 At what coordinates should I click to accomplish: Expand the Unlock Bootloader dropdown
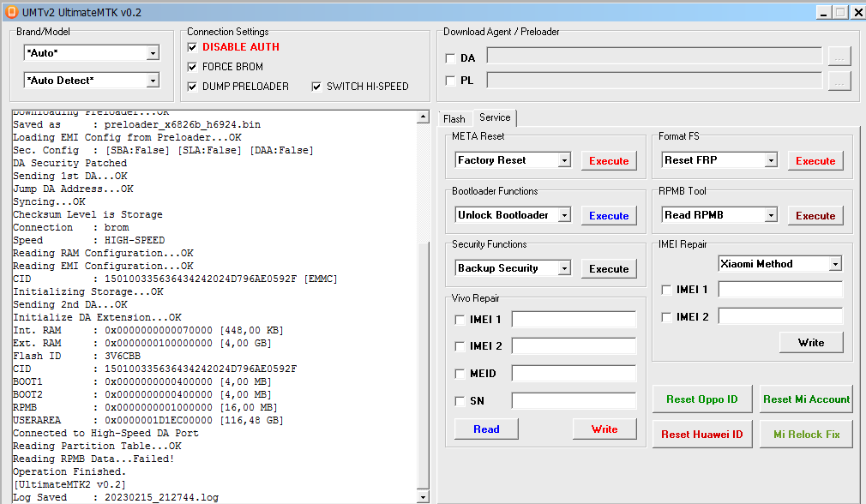coord(564,215)
